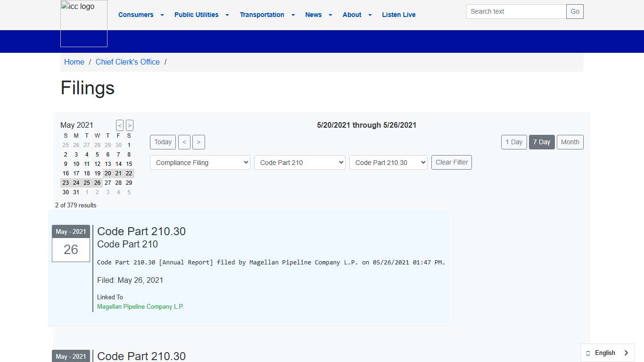Click the Search text input field
Screen dimensions: 644x362
click(516, 11)
